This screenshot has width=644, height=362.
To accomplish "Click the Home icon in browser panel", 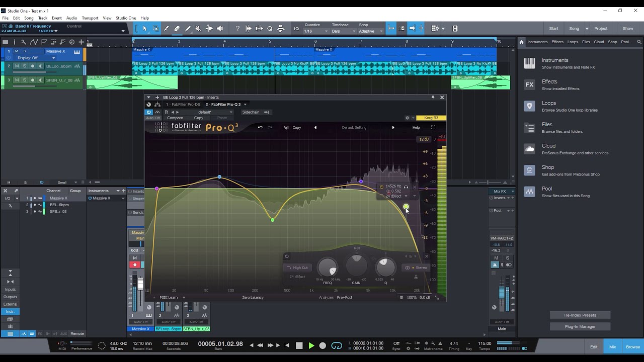I will (522, 42).
